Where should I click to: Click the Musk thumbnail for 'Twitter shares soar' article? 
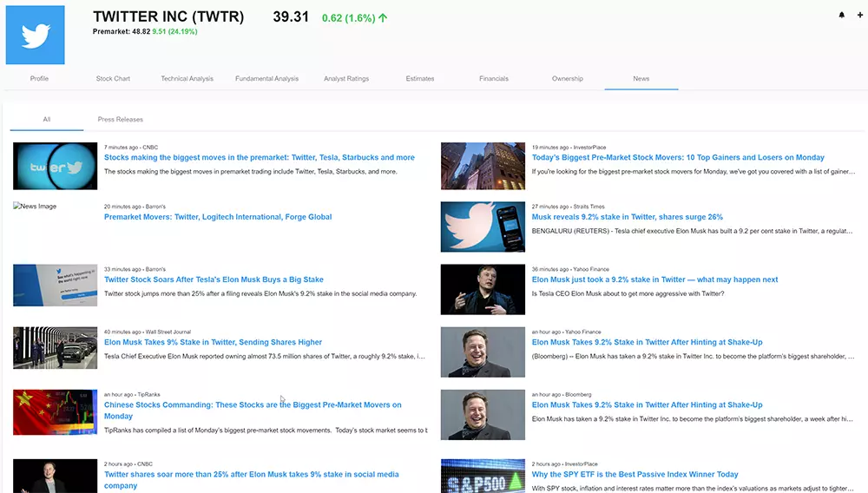coord(56,476)
